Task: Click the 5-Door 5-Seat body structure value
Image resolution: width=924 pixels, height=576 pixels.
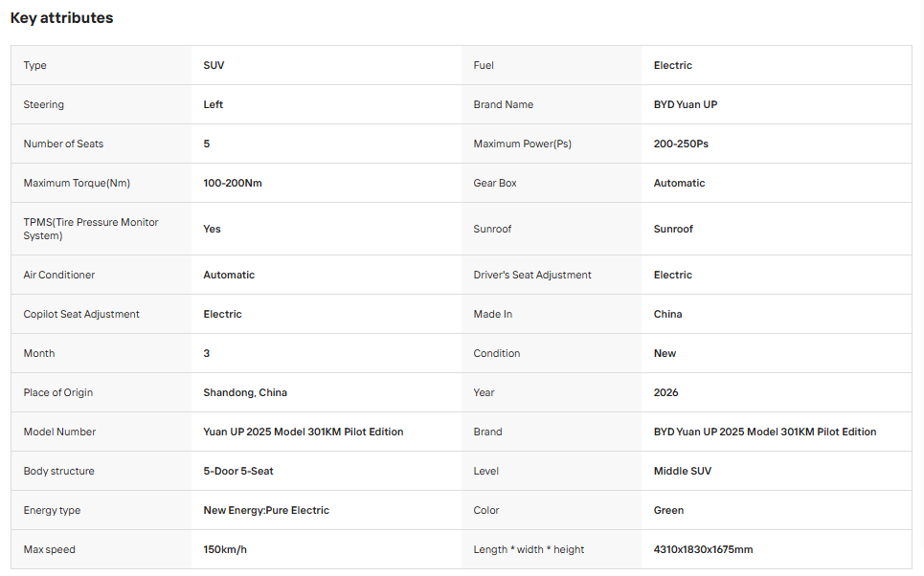Action: [x=238, y=471]
